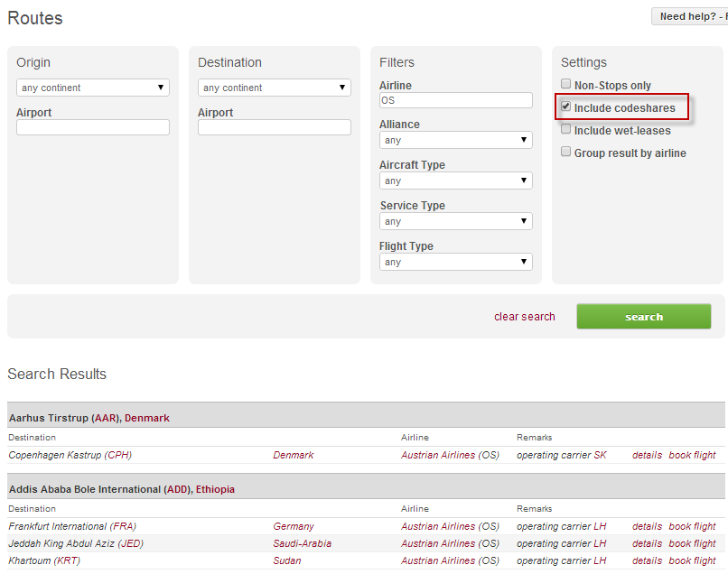Screen dimensions: 728x574
Task: Expand the Alliance dropdown
Action: (455, 140)
